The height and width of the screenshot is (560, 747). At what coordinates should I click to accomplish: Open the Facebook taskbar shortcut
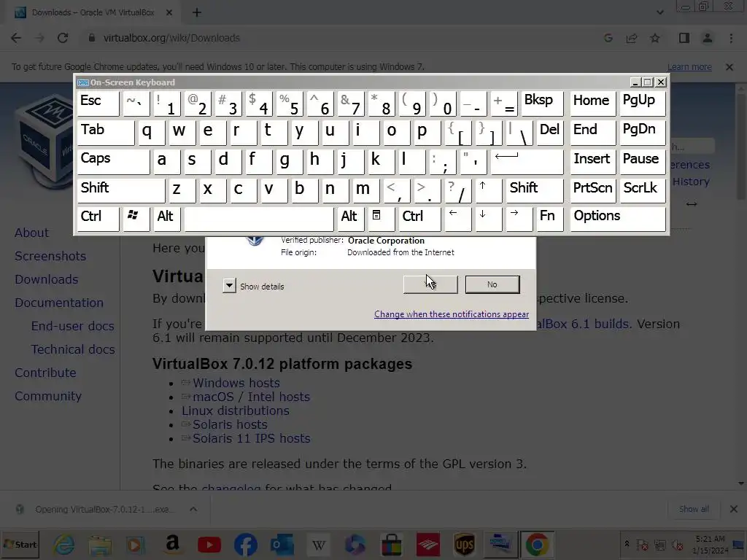[246, 545]
